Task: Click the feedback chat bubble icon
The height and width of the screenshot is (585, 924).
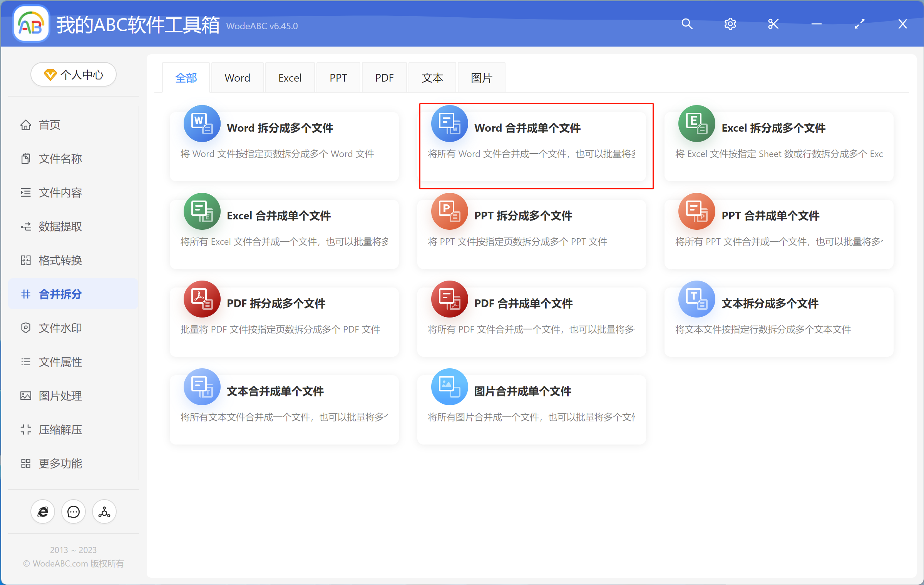Action: tap(73, 511)
